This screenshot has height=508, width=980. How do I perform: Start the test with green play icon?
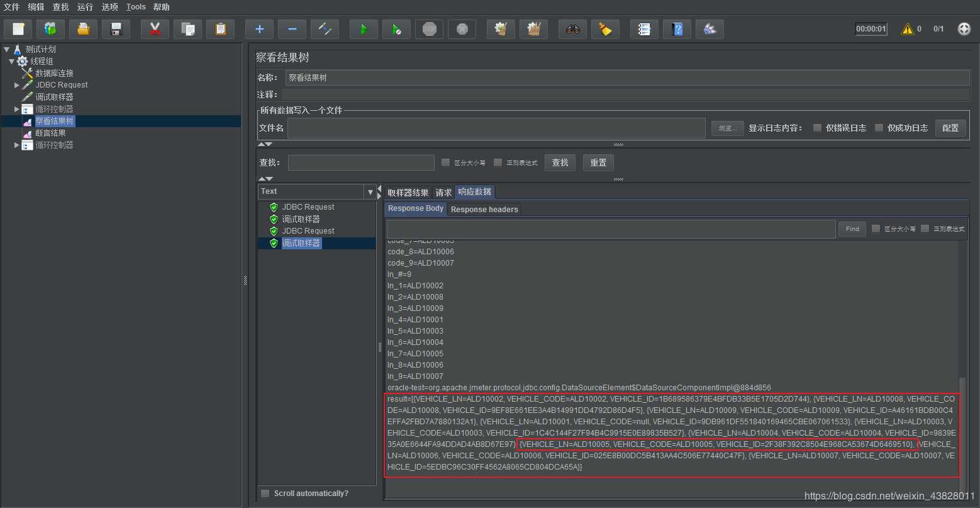364,29
